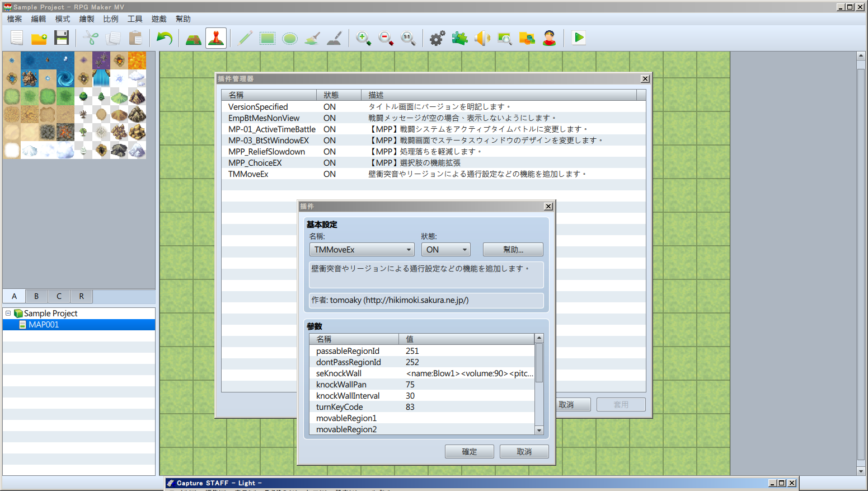868x491 pixels.
Task: Select the seKnockWall parameter row
Action: pos(422,373)
